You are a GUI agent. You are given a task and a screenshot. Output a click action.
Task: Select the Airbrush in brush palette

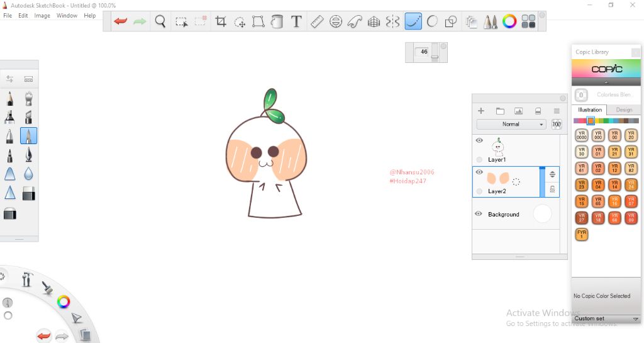28,99
